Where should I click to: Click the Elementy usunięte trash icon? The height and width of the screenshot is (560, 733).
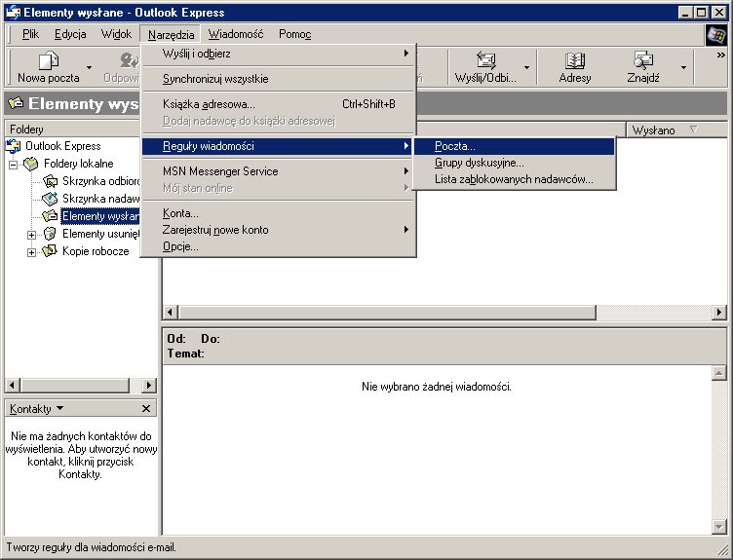click(x=50, y=234)
